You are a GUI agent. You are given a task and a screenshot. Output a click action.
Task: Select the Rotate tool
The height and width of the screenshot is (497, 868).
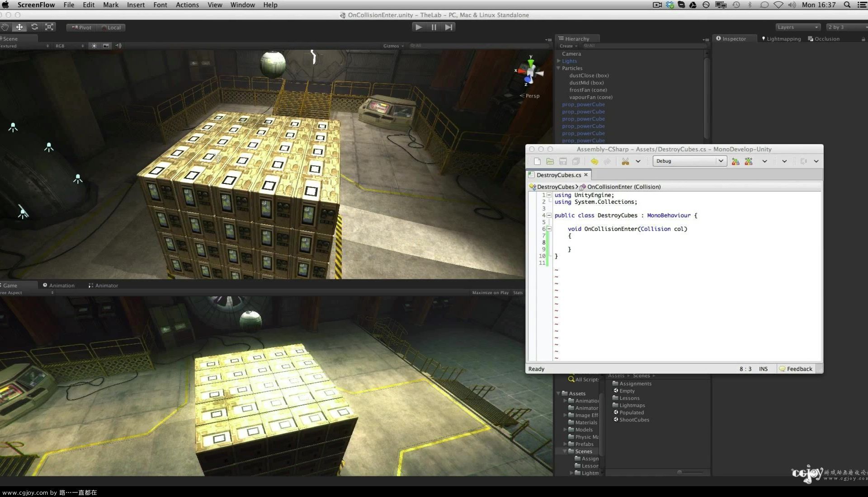point(35,27)
